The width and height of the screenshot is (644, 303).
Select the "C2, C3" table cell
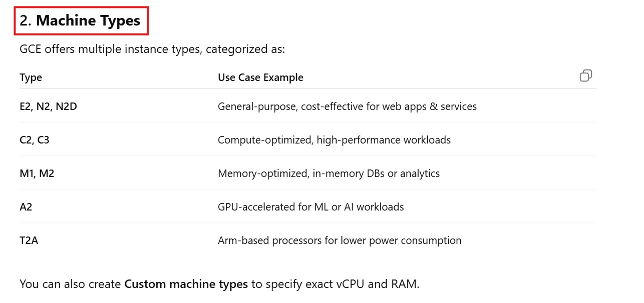pos(35,140)
